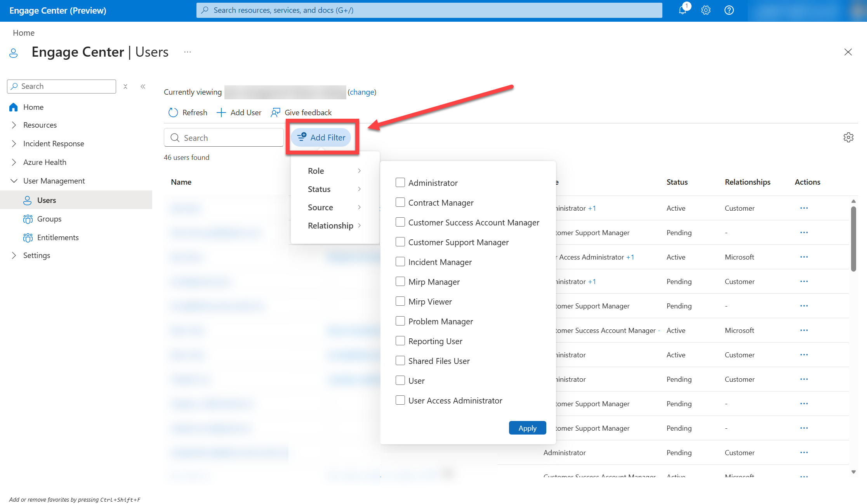
Task: Check the Administrator role checkbox
Action: (x=400, y=182)
